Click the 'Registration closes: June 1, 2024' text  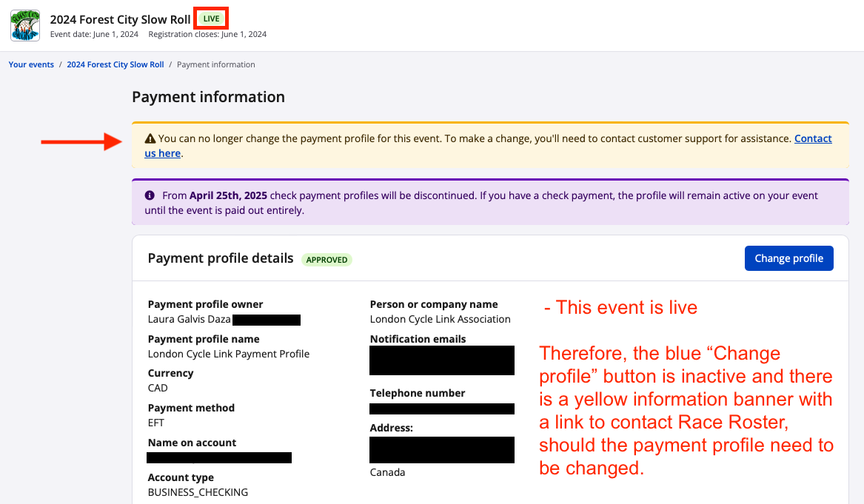pos(207,34)
